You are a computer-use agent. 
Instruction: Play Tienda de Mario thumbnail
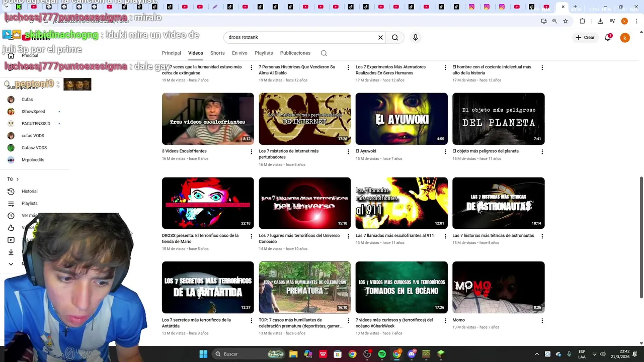click(x=208, y=203)
